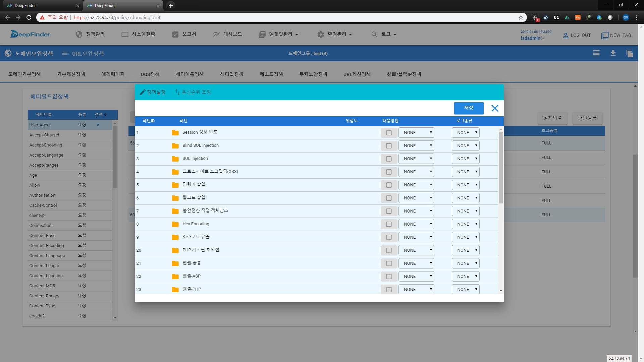Check the Blind SQL injection checkbox
Image resolution: width=644 pixels, height=362 pixels.
tap(389, 146)
